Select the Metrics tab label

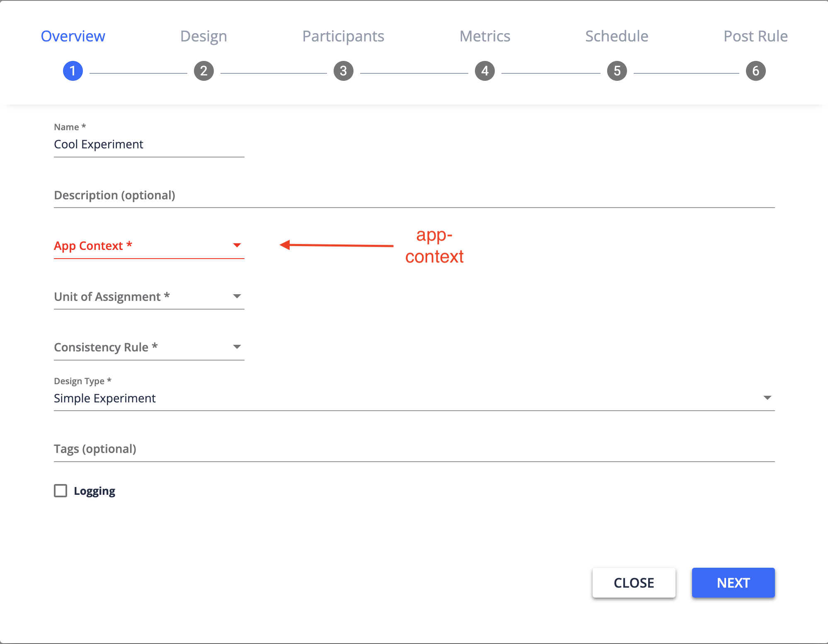point(485,36)
